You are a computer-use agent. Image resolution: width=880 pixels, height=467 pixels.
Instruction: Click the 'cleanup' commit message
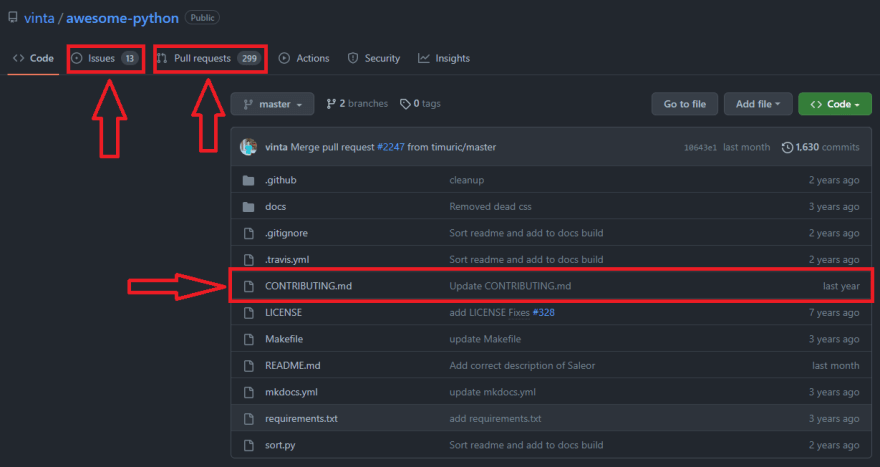point(466,180)
